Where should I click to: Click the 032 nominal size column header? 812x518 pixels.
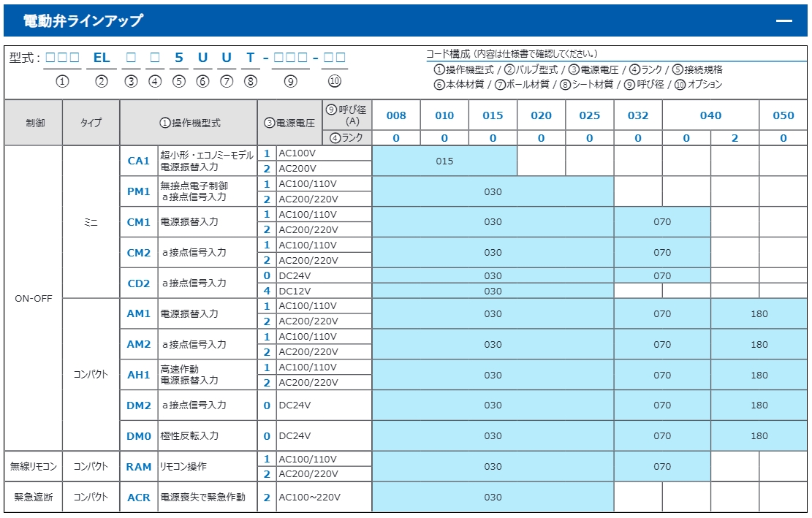click(638, 115)
